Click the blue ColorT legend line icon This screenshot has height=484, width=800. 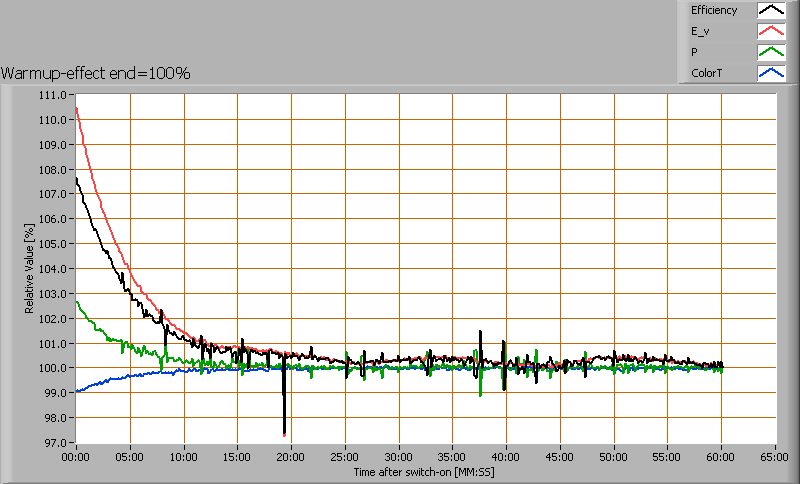click(770, 73)
